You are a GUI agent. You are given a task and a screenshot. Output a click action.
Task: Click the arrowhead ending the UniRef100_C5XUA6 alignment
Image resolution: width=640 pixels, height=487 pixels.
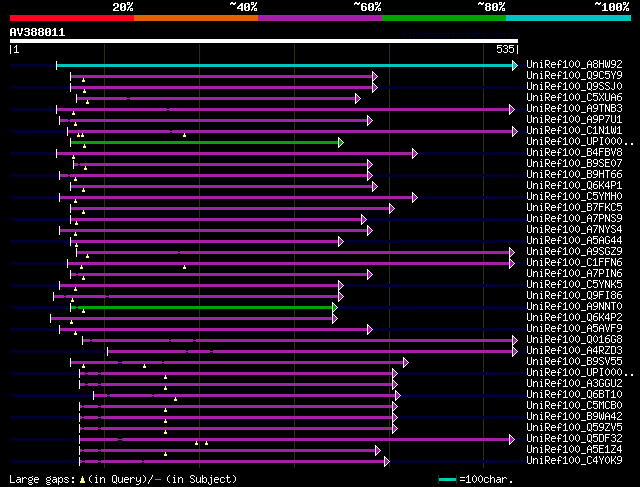pyautogui.click(x=358, y=98)
